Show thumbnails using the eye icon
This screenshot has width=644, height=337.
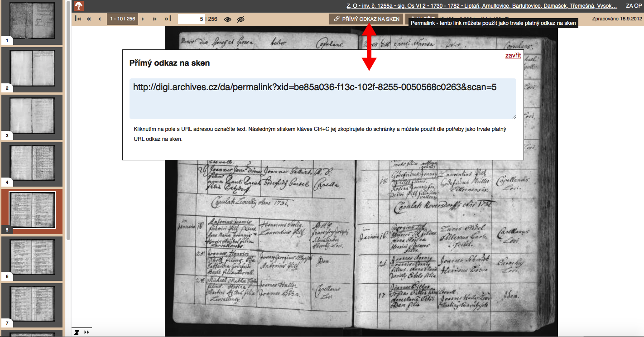pyautogui.click(x=227, y=19)
